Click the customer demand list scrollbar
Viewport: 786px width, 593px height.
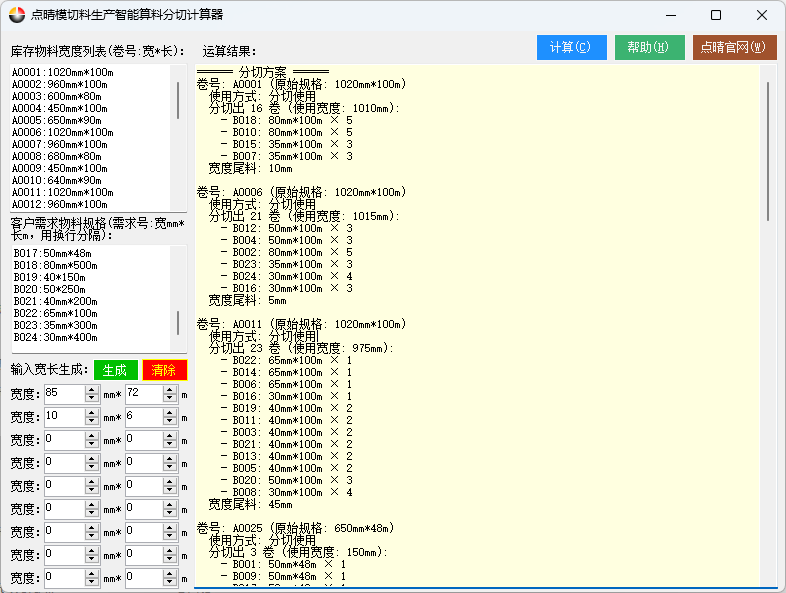(x=179, y=322)
